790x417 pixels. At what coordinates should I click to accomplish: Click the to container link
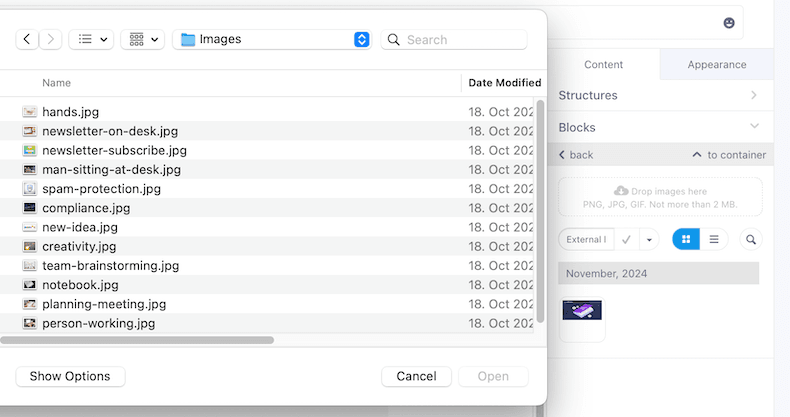click(729, 155)
